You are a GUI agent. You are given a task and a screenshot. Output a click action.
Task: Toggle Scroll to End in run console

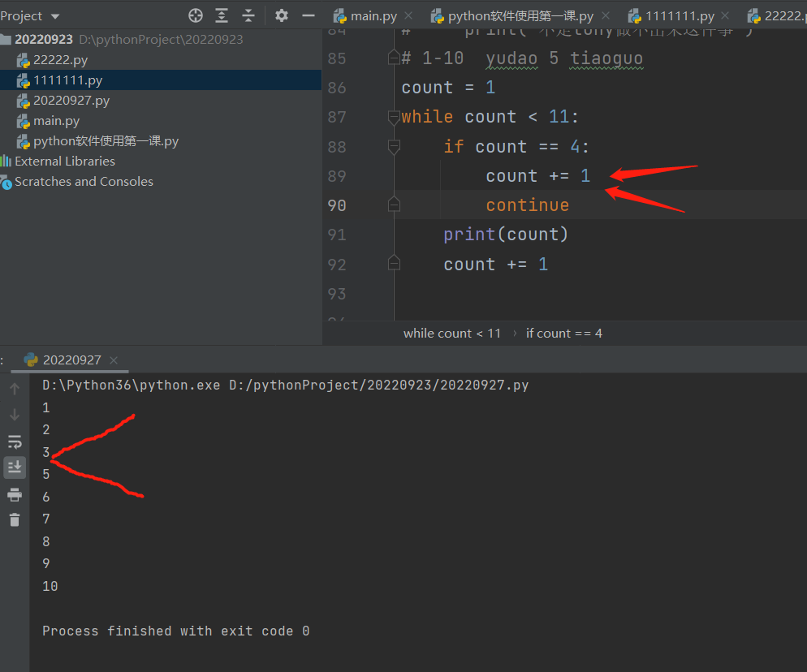[15, 467]
